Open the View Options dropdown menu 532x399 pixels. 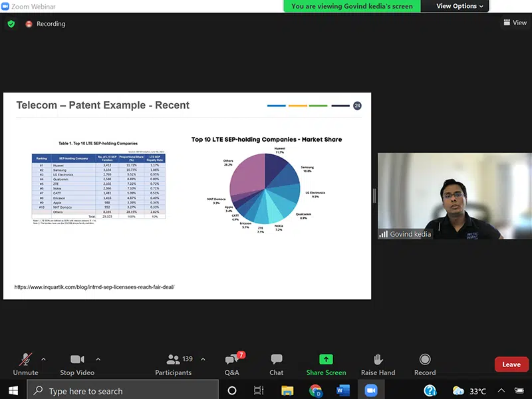pos(461,6)
